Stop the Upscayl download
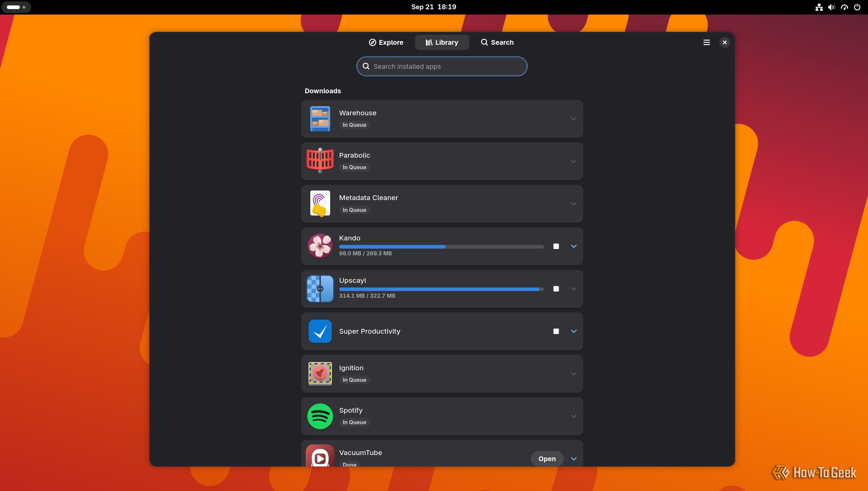This screenshot has width=868, height=491. point(556,289)
